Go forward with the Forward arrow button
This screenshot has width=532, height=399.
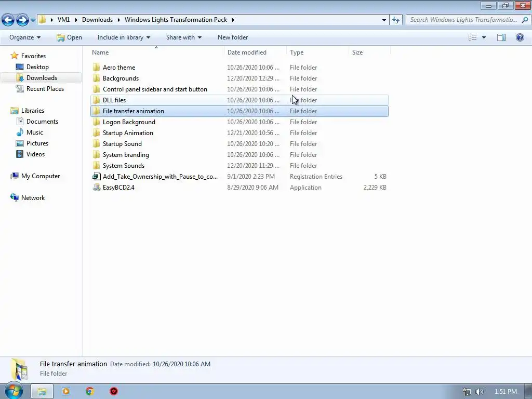[x=22, y=20]
